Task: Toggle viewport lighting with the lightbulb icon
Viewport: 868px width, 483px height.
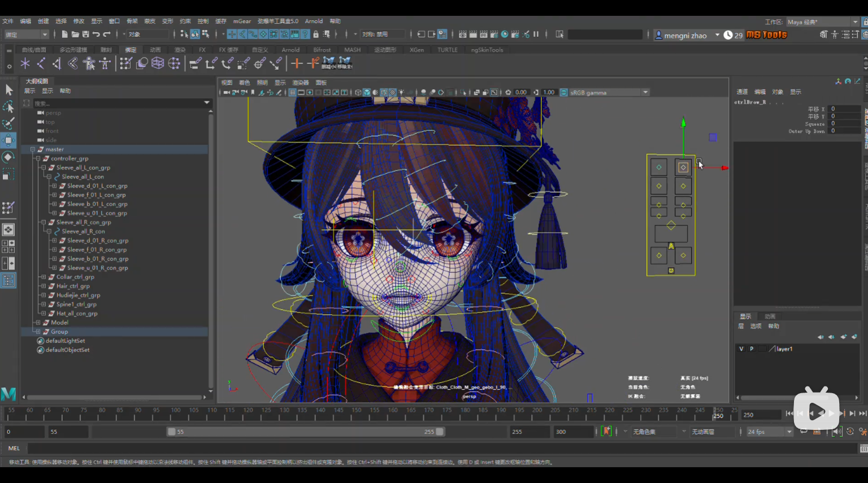Action: 402,93
